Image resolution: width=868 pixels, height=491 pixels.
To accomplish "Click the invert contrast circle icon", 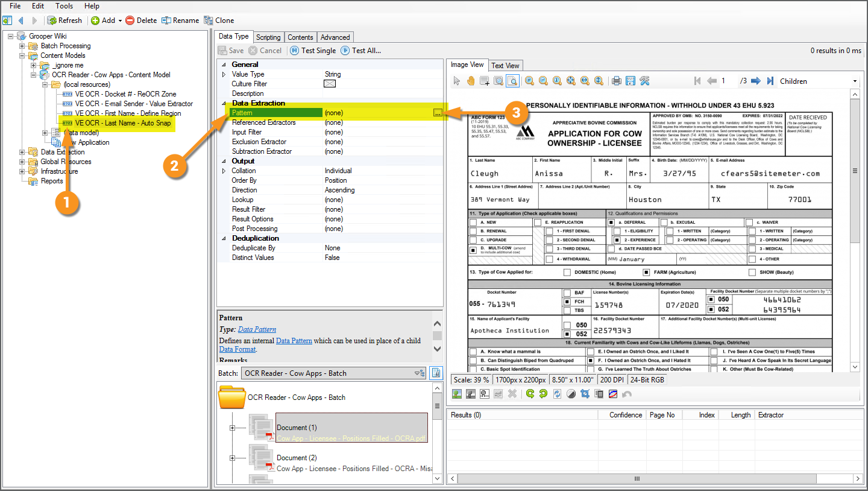I will (571, 394).
